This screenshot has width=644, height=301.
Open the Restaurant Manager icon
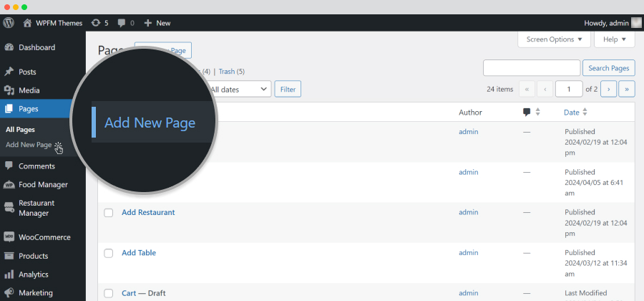click(9, 208)
